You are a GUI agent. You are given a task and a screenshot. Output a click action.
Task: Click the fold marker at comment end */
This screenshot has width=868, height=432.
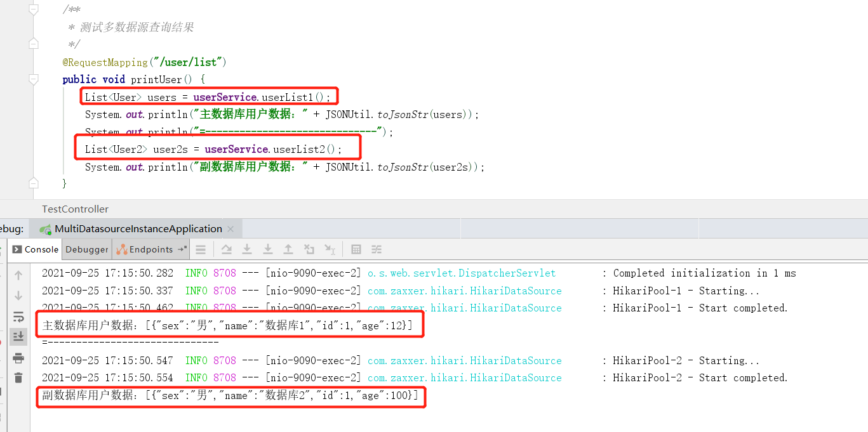[34, 44]
